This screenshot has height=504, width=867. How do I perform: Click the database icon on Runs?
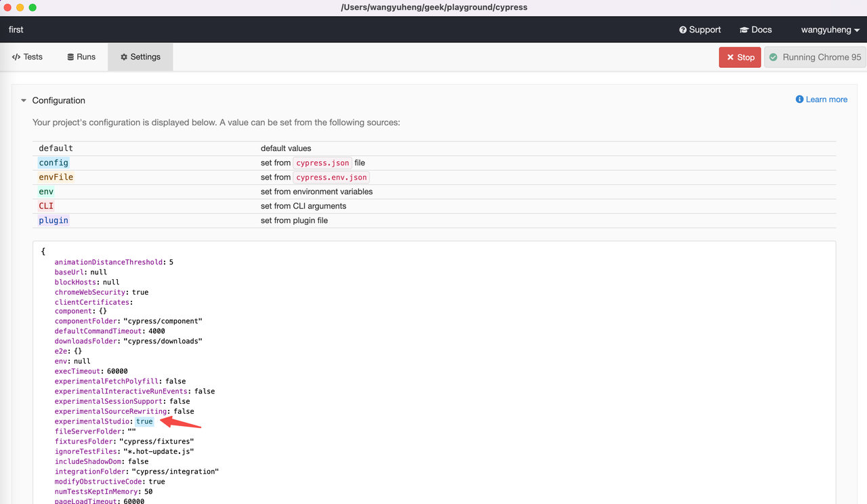point(70,57)
